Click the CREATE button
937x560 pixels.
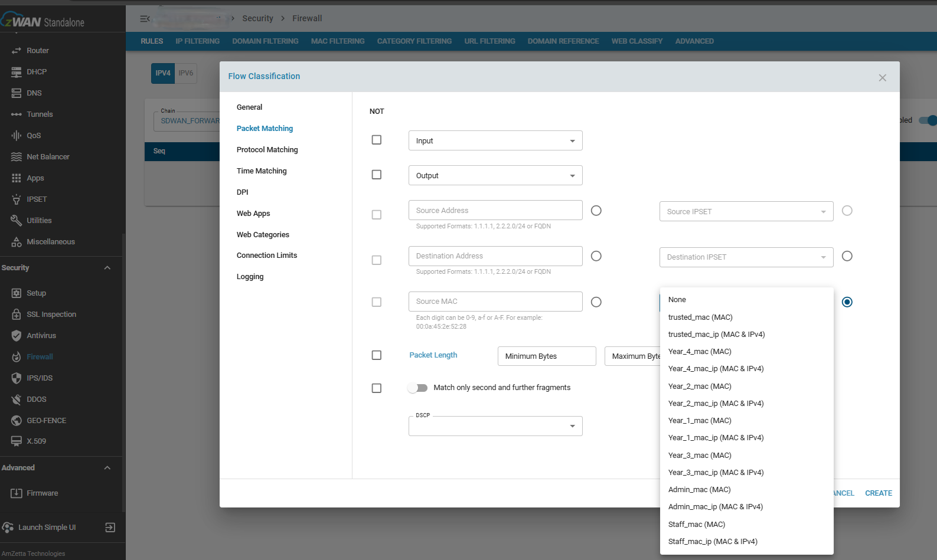[879, 493]
